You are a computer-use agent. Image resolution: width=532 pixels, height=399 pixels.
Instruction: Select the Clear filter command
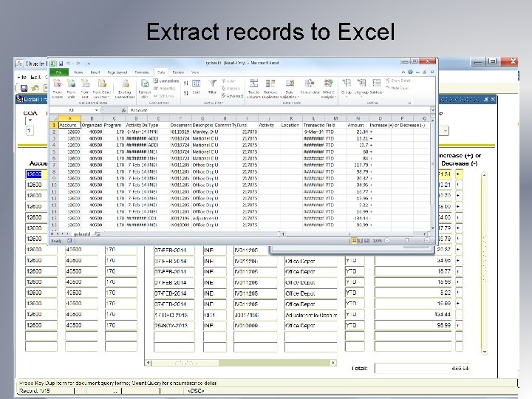pos(228,81)
